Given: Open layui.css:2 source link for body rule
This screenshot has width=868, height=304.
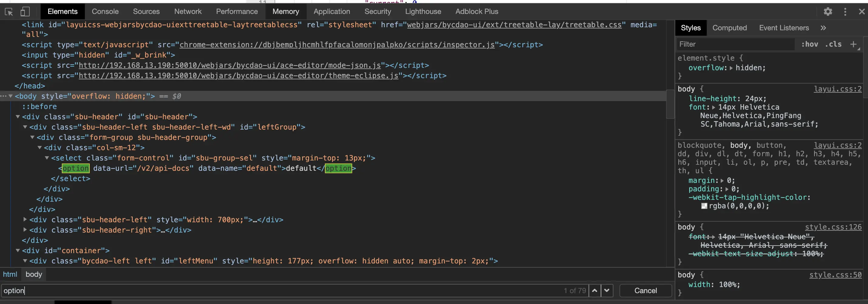Looking at the screenshot, I should point(838,89).
